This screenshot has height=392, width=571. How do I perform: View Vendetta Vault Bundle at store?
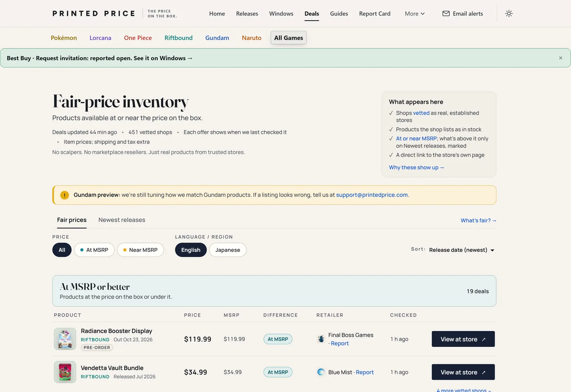coord(463,372)
